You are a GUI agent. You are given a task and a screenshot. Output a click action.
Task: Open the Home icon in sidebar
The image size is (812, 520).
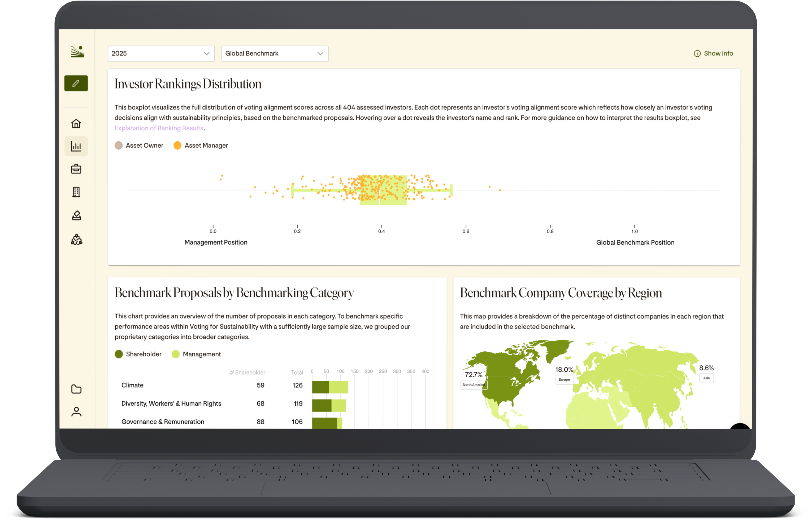76,124
